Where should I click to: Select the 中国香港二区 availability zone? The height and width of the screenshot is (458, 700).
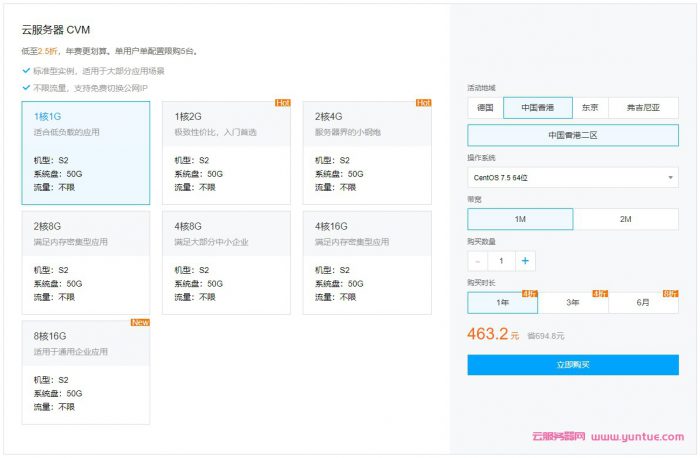point(573,135)
